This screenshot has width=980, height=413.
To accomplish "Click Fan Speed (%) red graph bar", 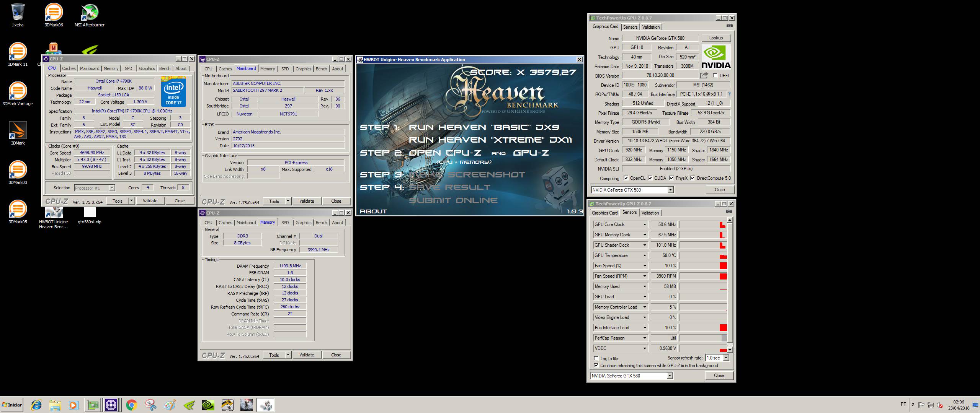I will (x=723, y=266).
